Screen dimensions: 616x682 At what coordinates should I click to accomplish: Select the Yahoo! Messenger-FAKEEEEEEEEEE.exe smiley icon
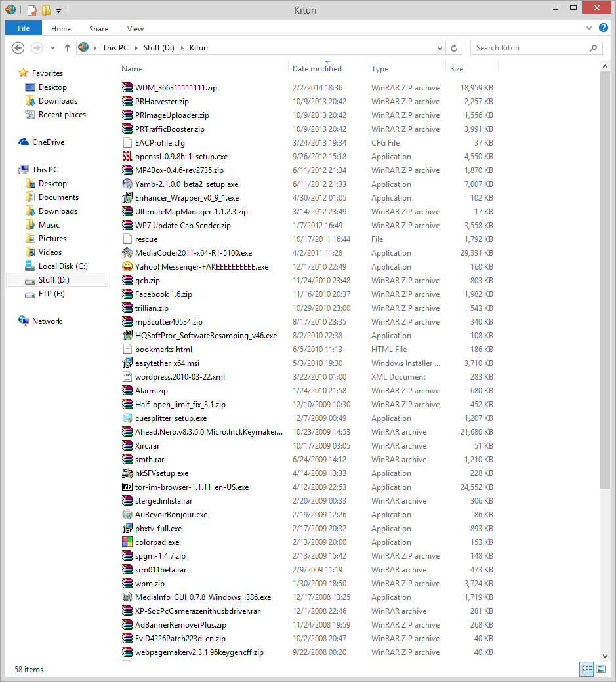[127, 267]
